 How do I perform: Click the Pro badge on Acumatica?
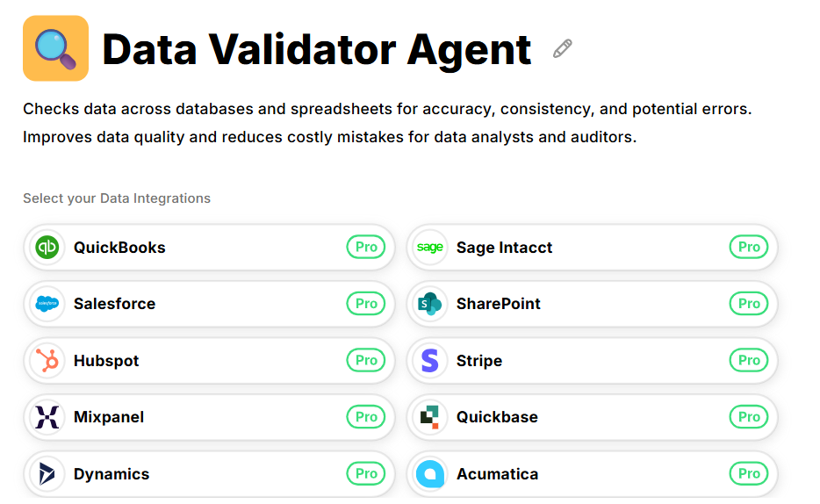pos(749,473)
